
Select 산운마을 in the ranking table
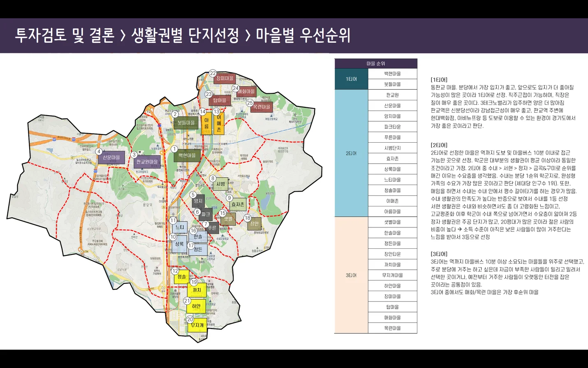393,106
